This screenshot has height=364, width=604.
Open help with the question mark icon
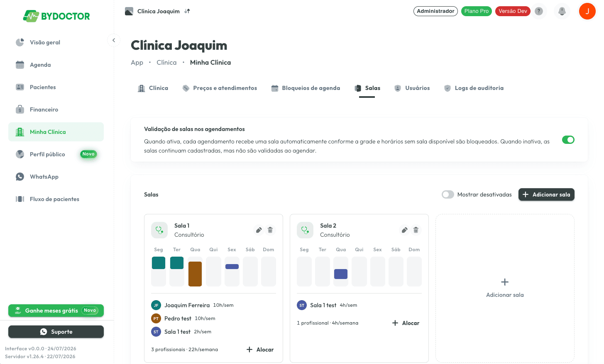[x=539, y=11]
